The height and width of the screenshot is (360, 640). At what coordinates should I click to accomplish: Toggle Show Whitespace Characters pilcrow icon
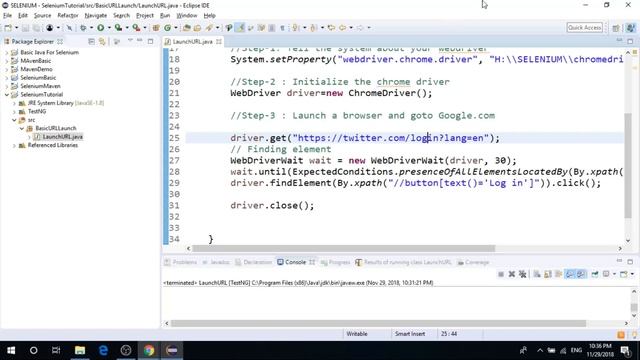click(x=282, y=28)
